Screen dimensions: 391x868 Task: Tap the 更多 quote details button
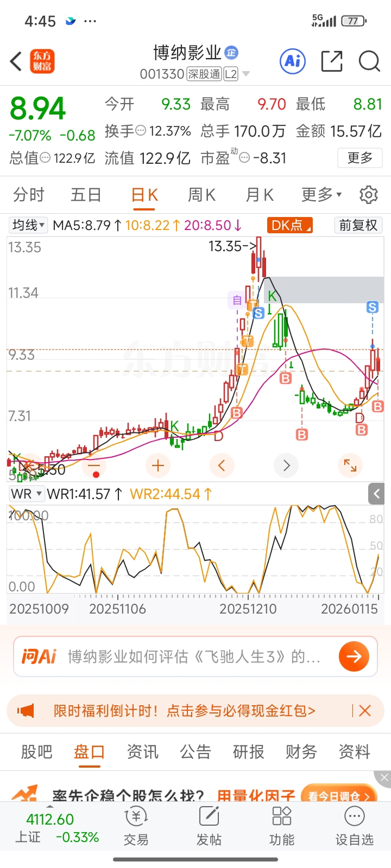point(360,158)
